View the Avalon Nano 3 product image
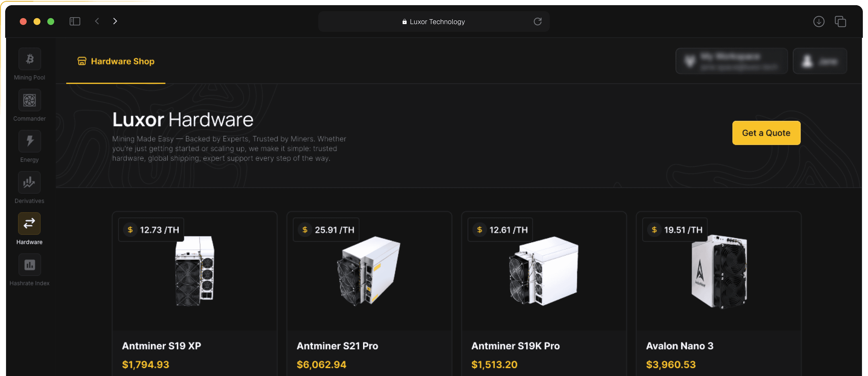 pos(719,273)
